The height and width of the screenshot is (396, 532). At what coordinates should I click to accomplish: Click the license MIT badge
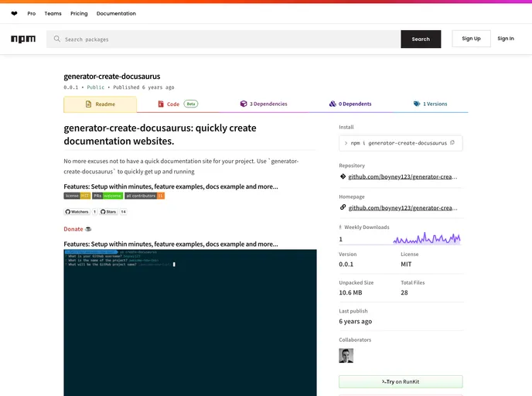point(77,196)
